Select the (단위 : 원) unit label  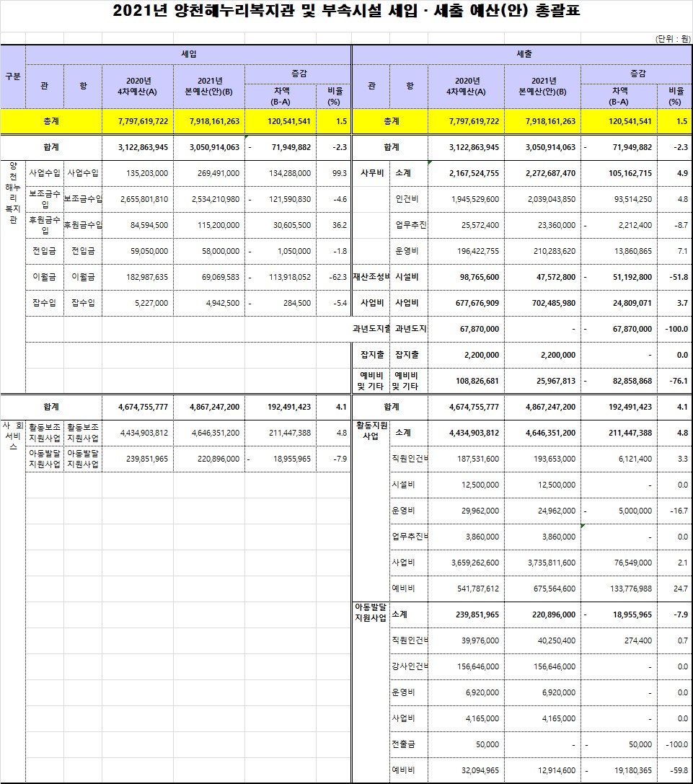point(672,38)
